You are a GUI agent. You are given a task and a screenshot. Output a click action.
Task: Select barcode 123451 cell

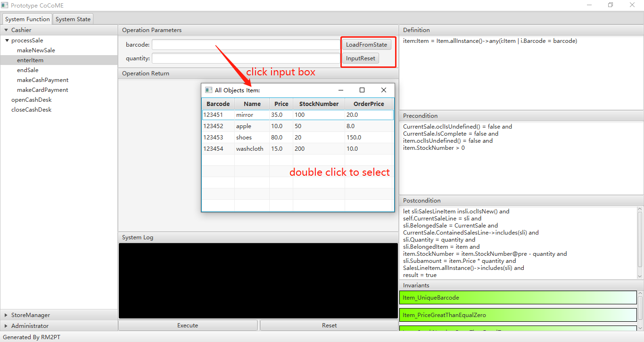(218, 115)
